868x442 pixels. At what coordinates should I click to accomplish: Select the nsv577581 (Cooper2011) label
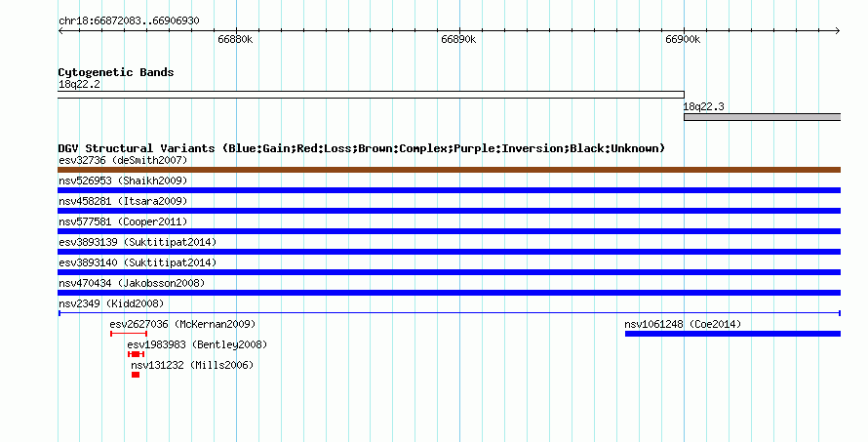123,221
